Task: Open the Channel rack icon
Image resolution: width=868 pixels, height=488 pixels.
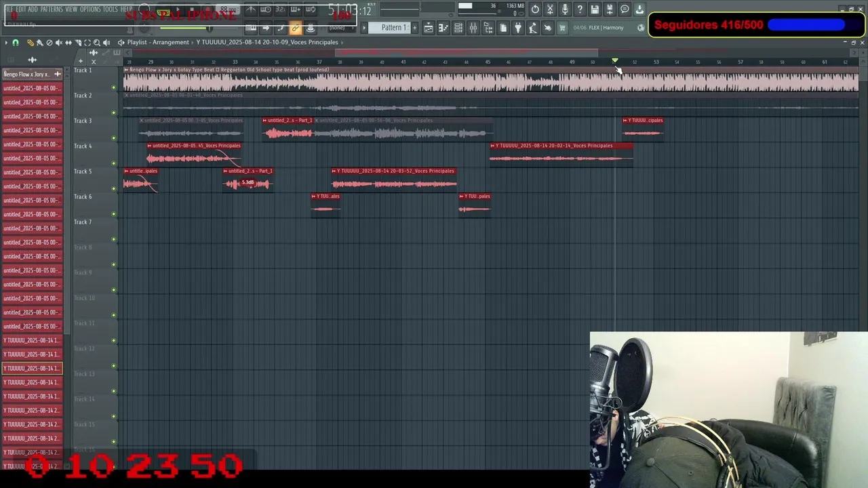Action: (x=458, y=28)
